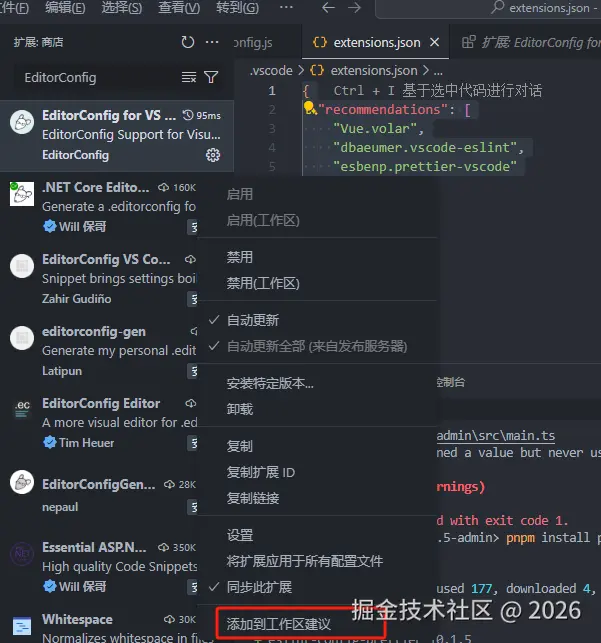Select EditorConfig for VS Code extension entry
The width and height of the screenshot is (601, 643).
tap(117, 136)
